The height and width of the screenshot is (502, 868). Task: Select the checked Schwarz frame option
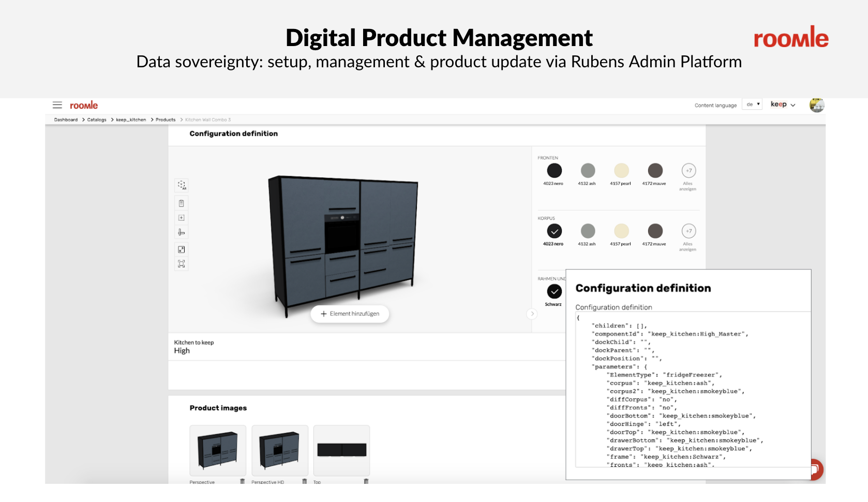pos(554,292)
